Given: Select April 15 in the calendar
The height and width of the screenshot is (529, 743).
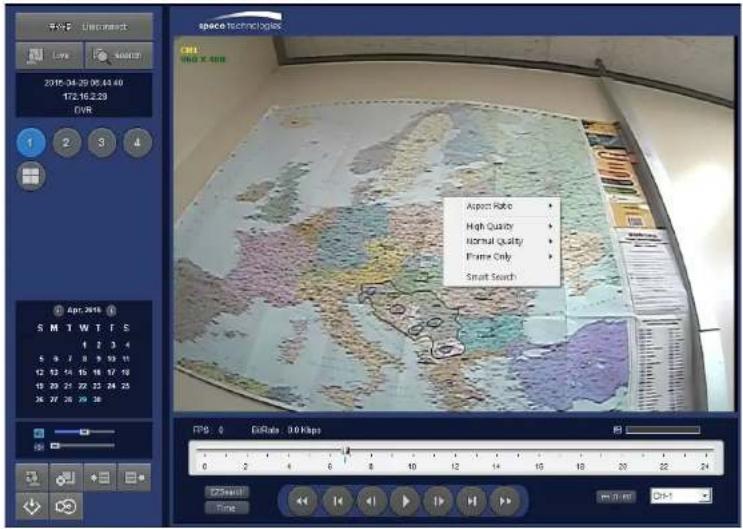Looking at the screenshot, I should point(83,373).
